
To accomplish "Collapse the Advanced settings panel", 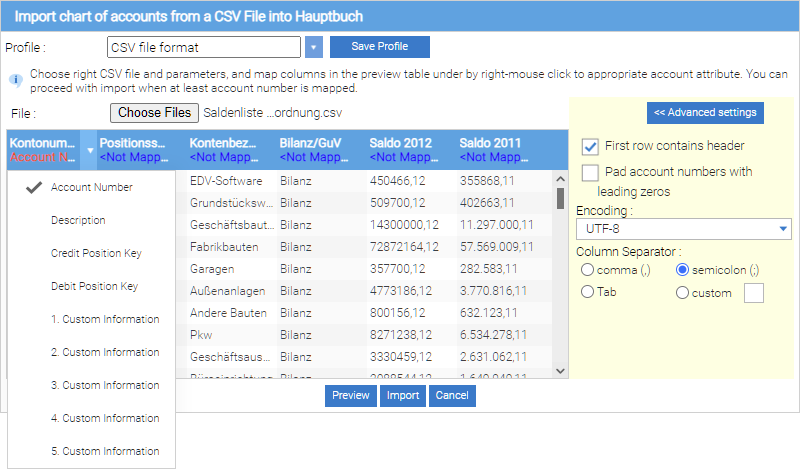I will (x=705, y=112).
